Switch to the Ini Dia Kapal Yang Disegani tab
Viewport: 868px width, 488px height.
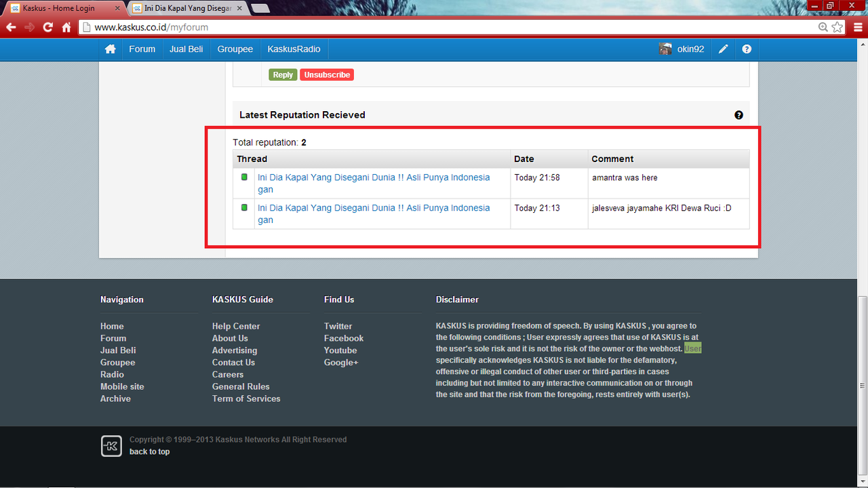(188, 8)
